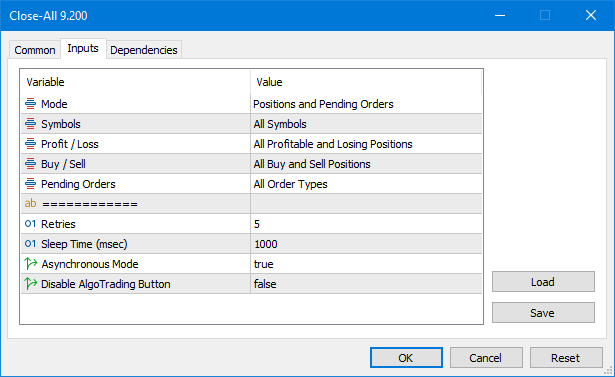Toggle Asynchronous Mode value true
The height and width of the screenshot is (377, 615).
pyautogui.click(x=366, y=264)
